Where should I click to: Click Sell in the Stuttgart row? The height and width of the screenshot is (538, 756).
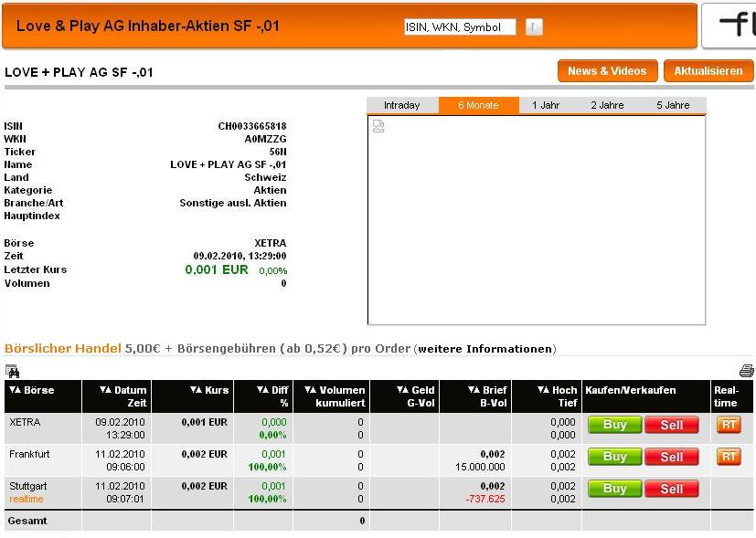pos(672,489)
